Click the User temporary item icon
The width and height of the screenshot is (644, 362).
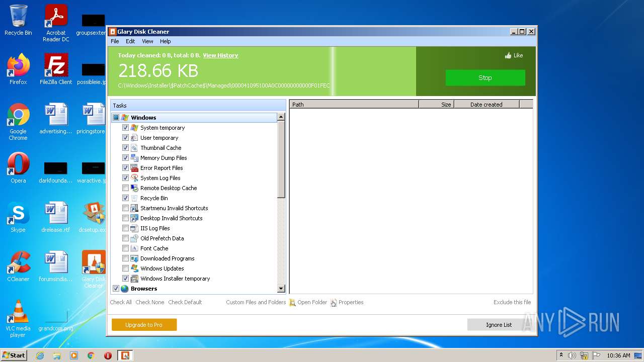click(134, 138)
